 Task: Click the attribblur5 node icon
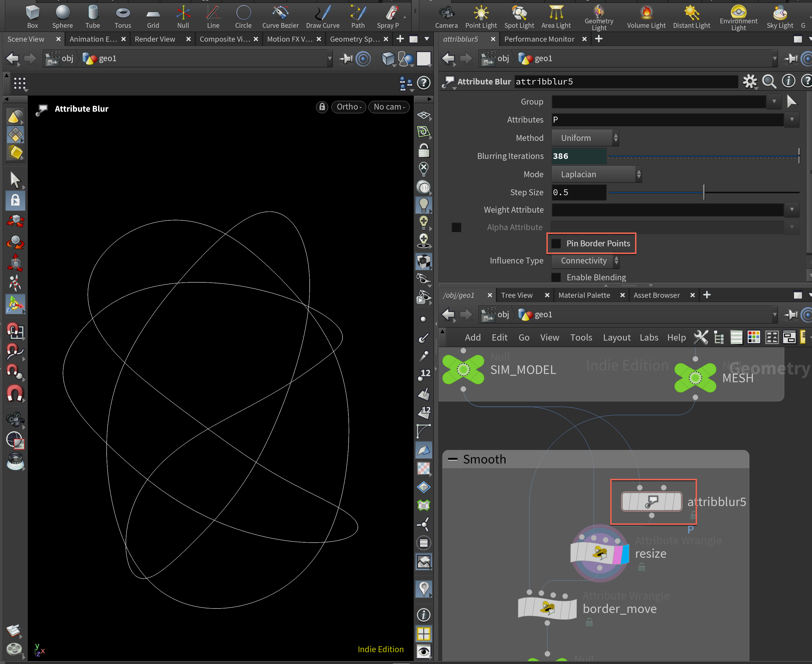(651, 502)
